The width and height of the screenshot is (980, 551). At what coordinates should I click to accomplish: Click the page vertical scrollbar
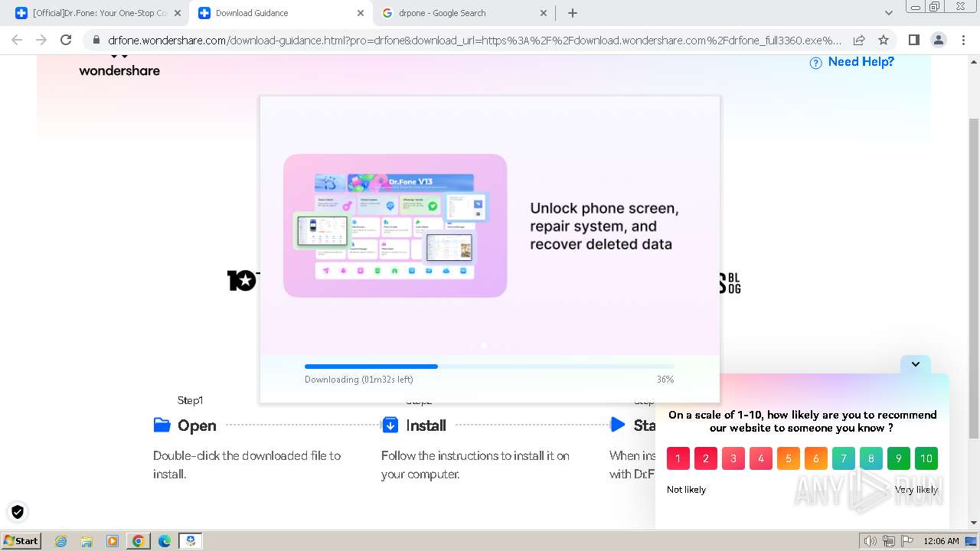pyautogui.click(x=974, y=279)
